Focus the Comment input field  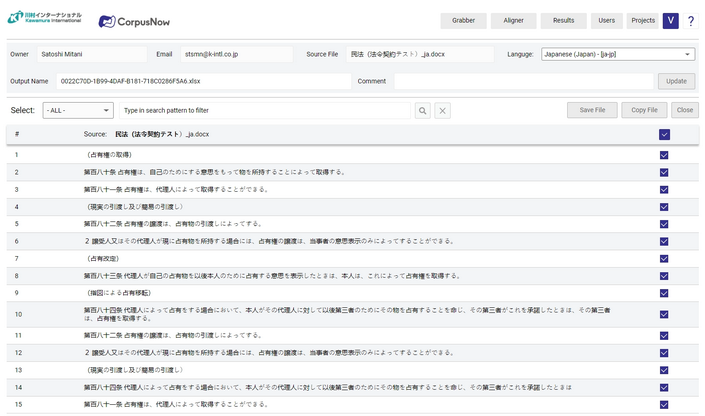tap(523, 81)
